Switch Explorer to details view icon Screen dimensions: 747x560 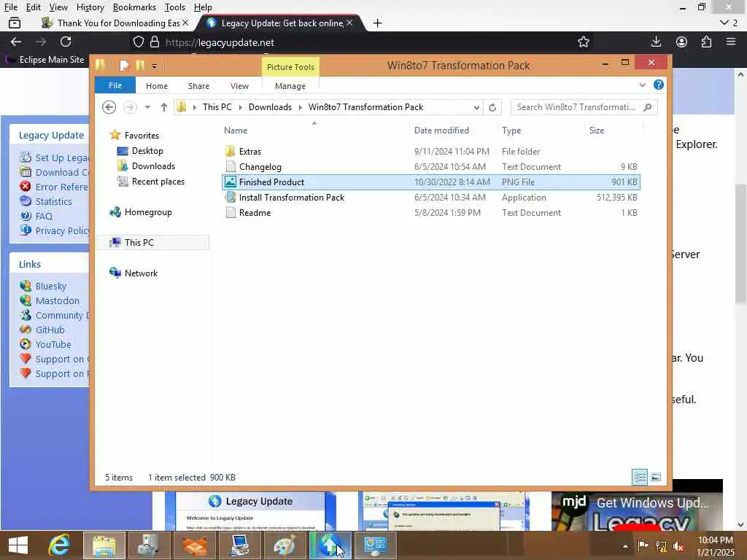(x=639, y=477)
